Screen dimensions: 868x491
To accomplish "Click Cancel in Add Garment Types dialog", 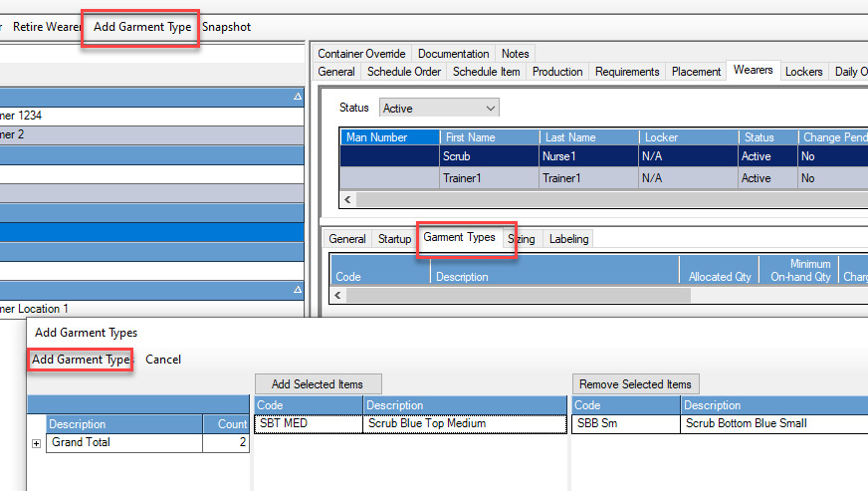I will [x=163, y=360].
